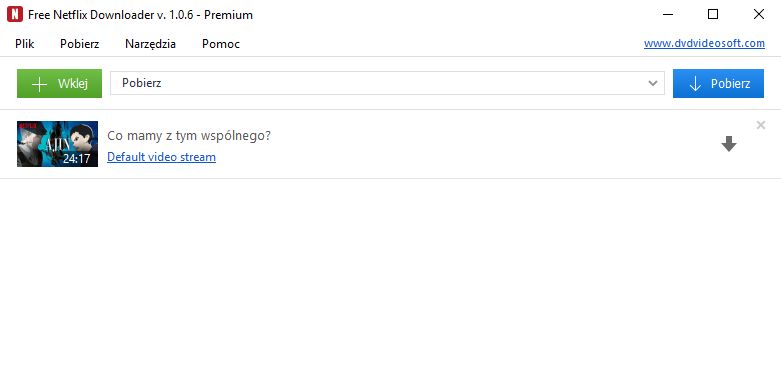The image size is (781, 372).
Task: Click the arrow icon on the blue Pobierz button
Action: (695, 84)
